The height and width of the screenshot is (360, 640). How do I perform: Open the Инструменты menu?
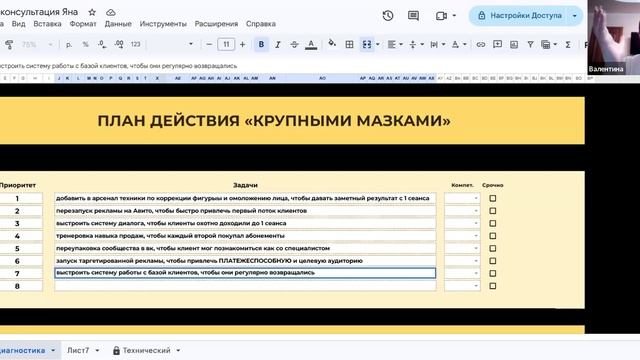click(163, 24)
